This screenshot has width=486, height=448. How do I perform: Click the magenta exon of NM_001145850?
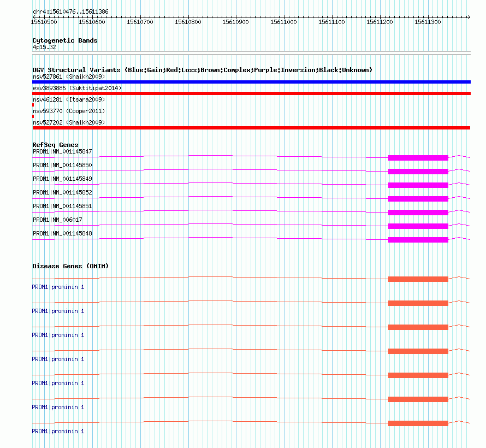click(418, 172)
